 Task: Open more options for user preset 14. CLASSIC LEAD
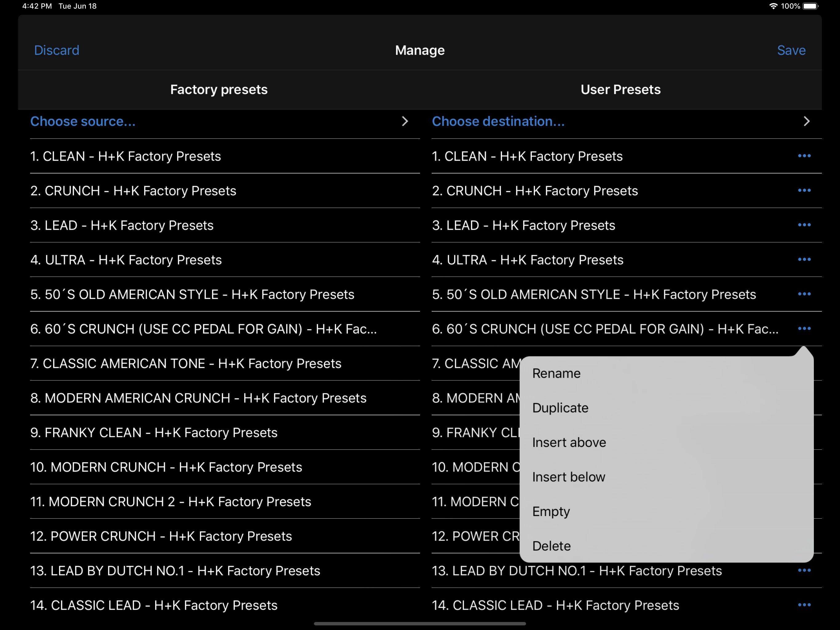[804, 605]
